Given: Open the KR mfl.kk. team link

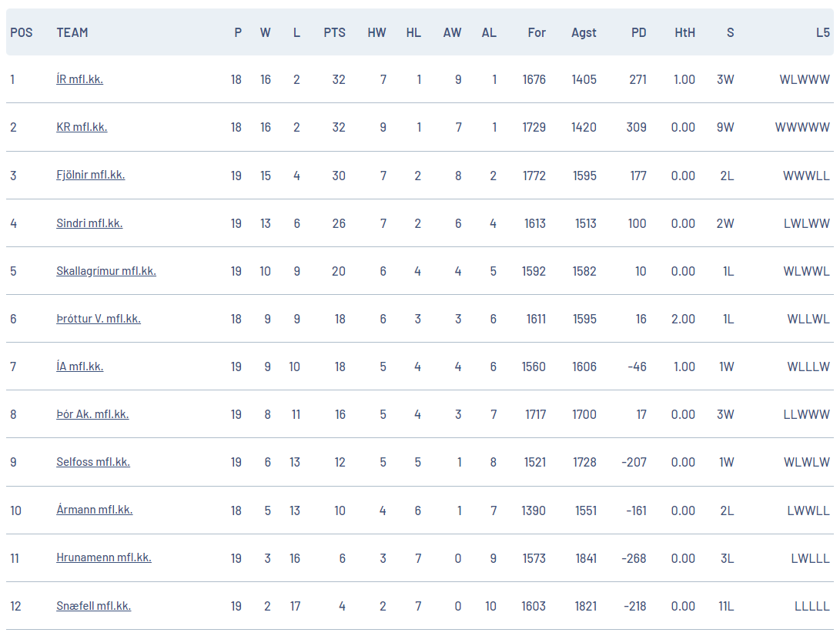Looking at the screenshot, I should (x=82, y=127).
